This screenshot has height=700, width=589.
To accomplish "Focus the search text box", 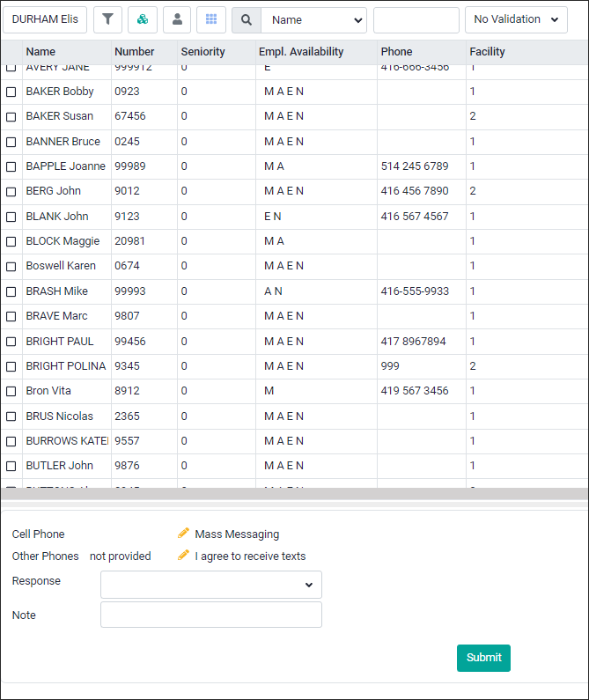I will tap(416, 19).
